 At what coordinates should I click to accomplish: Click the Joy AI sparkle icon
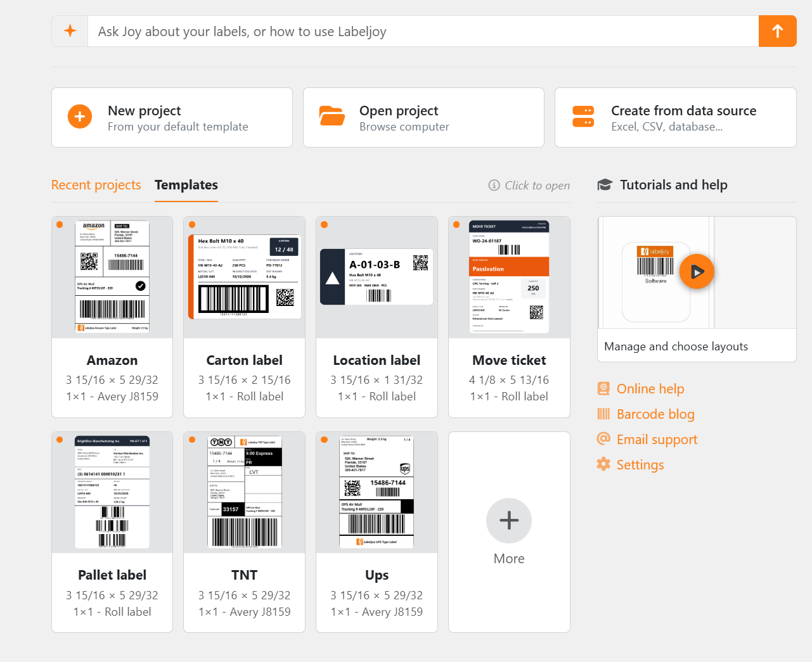pos(70,31)
